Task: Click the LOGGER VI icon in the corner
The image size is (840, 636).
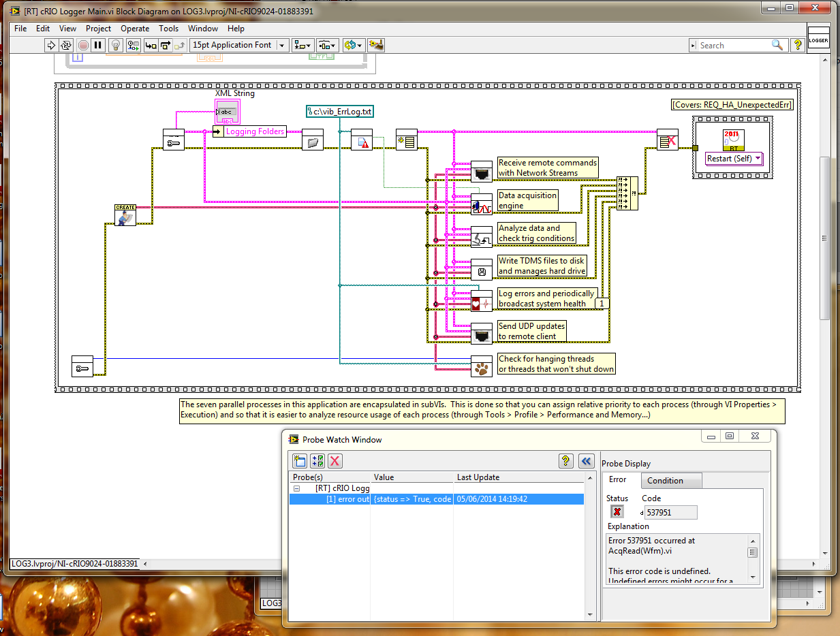Action: (x=818, y=39)
